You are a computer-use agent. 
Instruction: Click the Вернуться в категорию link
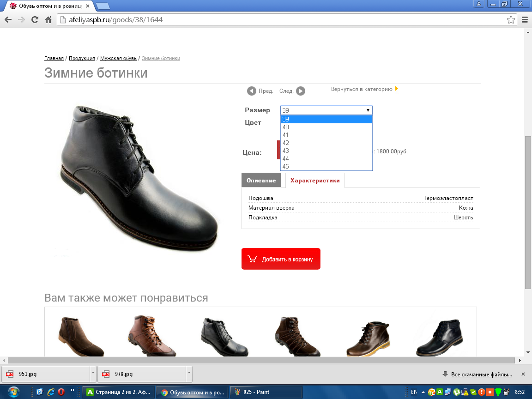[x=361, y=89]
